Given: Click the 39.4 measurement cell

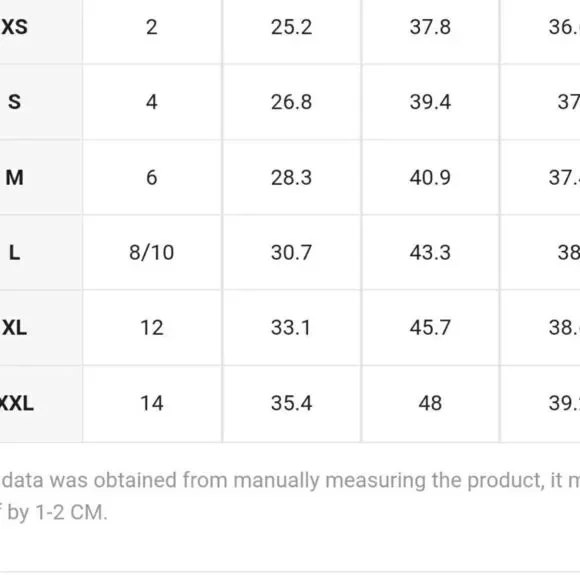Looking at the screenshot, I should point(430,102).
